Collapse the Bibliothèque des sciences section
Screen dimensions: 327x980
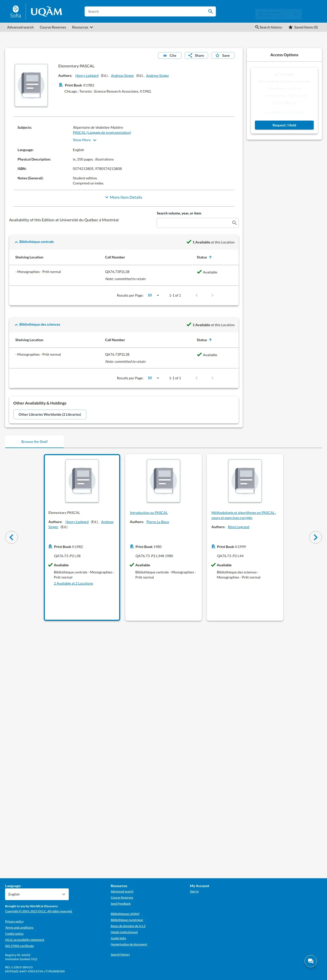37,325
